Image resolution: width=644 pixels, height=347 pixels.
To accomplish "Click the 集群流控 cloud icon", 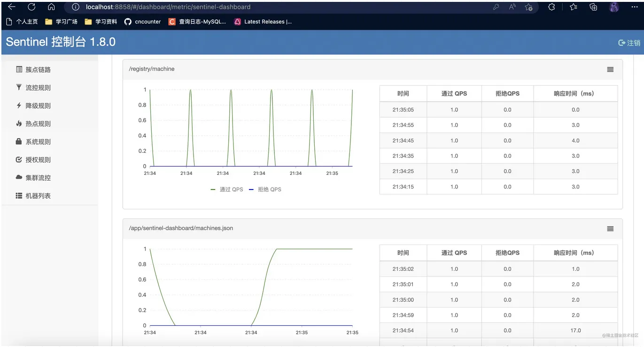I will [x=19, y=177].
